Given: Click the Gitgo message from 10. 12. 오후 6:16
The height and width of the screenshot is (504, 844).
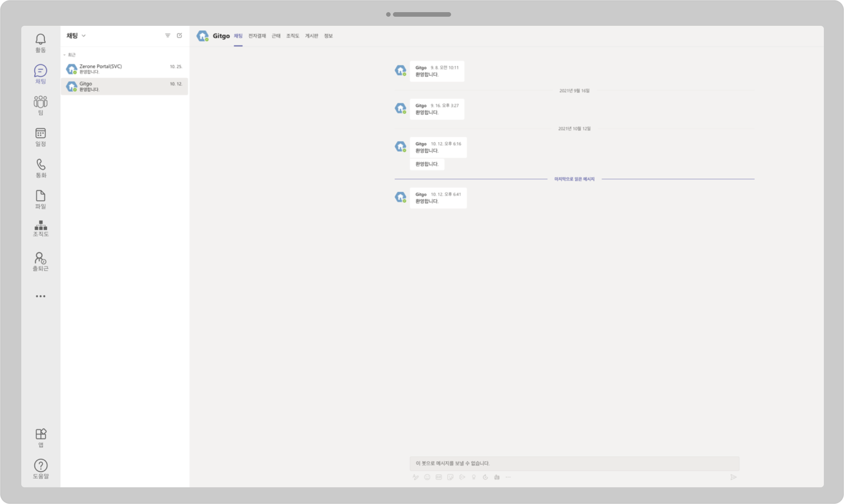Looking at the screenshot, I should point(438,147).
